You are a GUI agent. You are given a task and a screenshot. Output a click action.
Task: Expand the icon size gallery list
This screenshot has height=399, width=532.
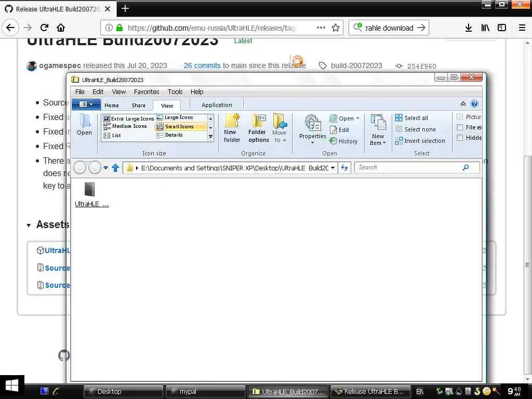210,137
